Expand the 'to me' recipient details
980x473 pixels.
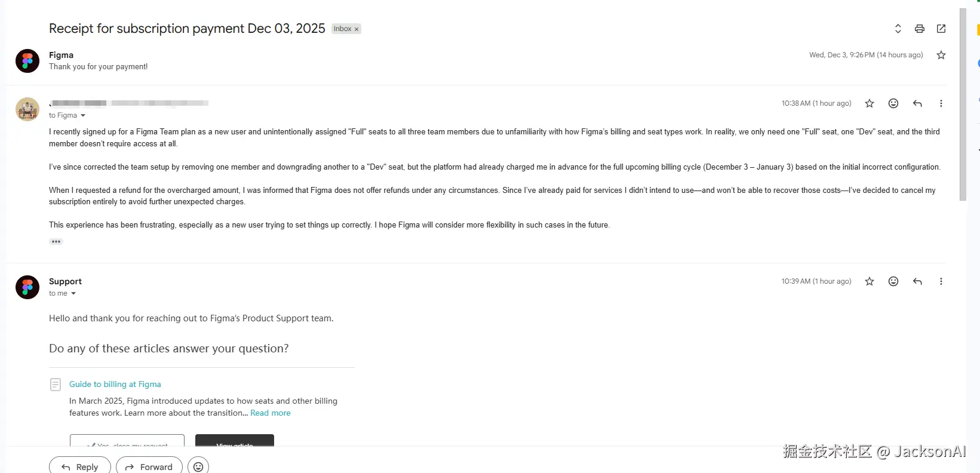pyautogui.click(x=73, y=294)
